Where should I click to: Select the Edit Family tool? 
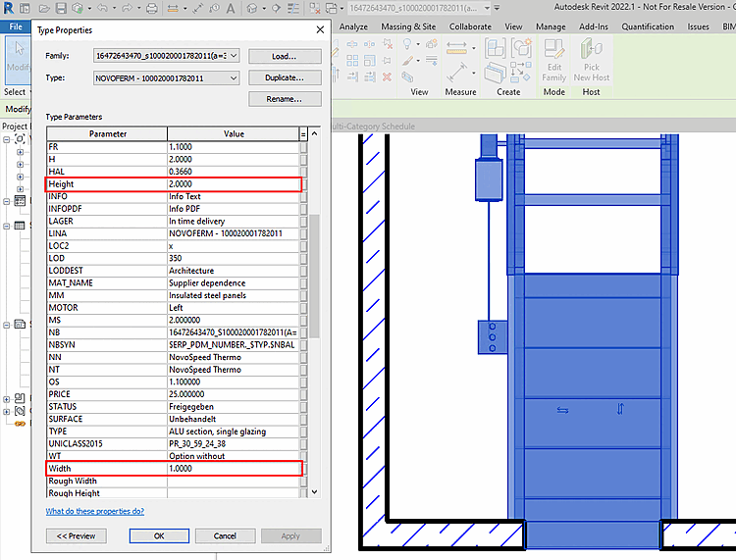(x=554, y=59)
